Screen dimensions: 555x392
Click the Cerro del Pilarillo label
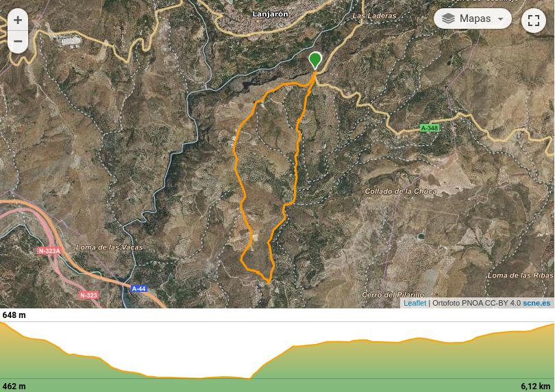(x=393, y=295)
